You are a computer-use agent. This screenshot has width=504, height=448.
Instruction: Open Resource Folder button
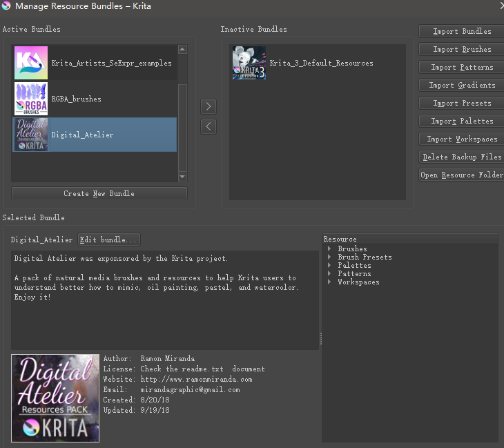coord(462,175)
